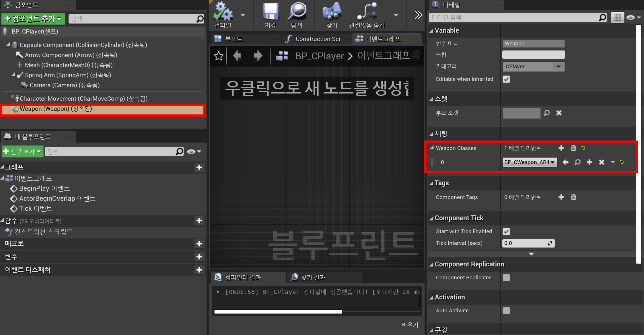Switch to the 찾기 결과 (Find Results) tab
644x335 pixels.
(x=313, y=277)
